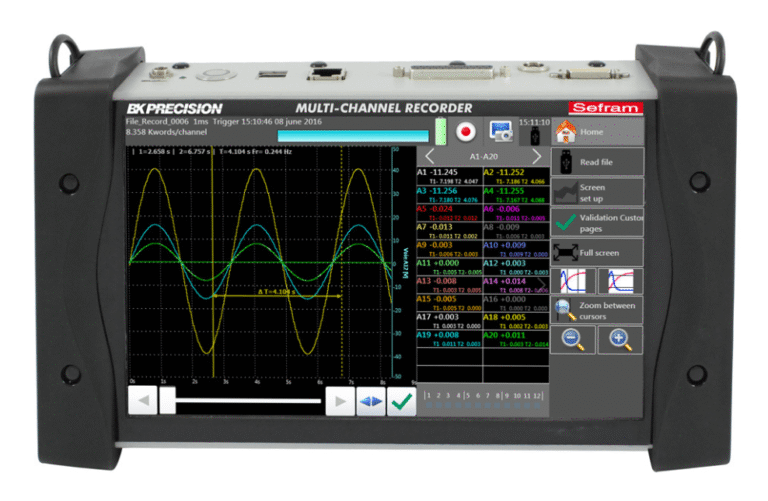Tap the ΔT=4.104 s measurement label
This screenshot has height=501, width=768.
(277, 291)
